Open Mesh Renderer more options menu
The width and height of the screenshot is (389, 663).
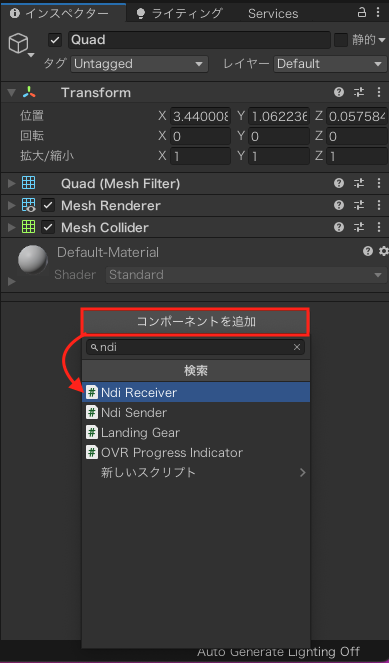pyautogui.click(x=379, y=205)
